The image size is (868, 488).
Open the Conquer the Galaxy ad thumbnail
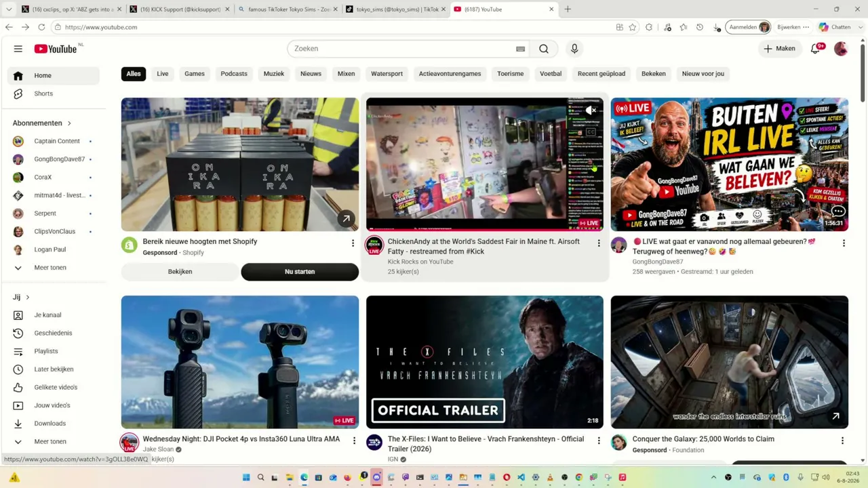(x=729, y=362)
